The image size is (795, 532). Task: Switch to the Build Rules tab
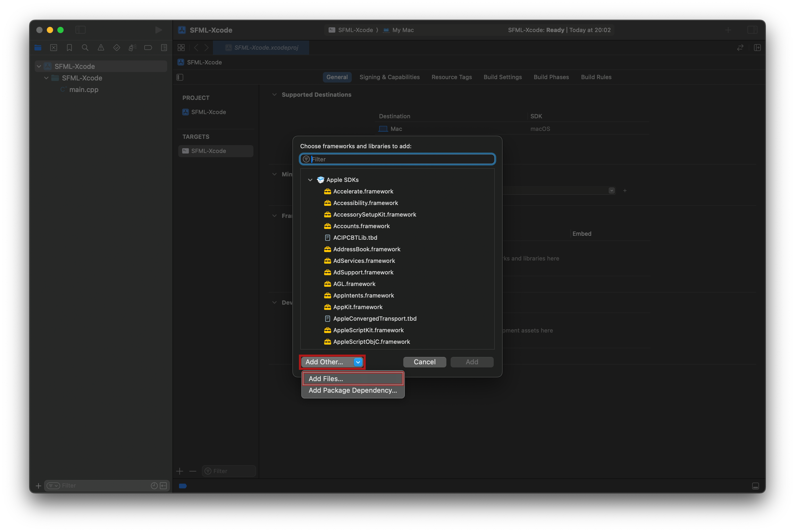click(x=596, y=77)
